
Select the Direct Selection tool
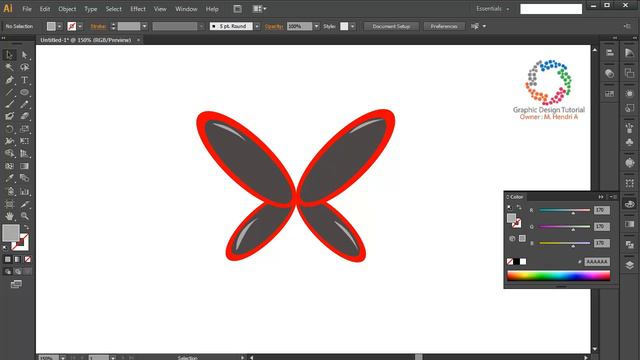pos(24,55)
